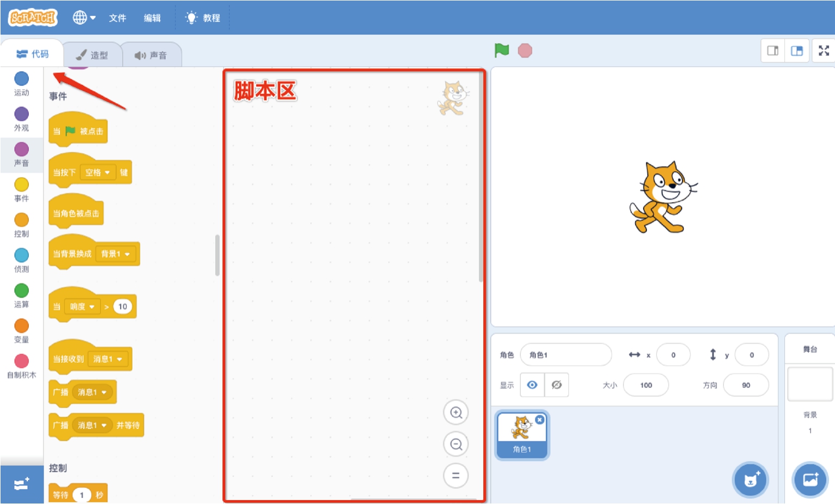Switch to large stage layout
Screen dimensions: 835x504
(x=797, y=51)
